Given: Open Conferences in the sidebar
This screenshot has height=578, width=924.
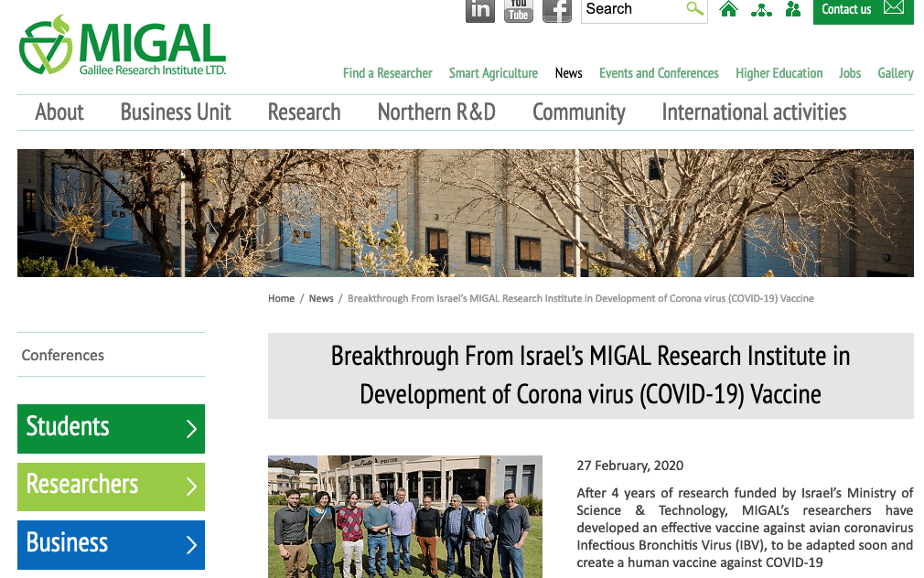Looking at the screenshot, I should click(x=63, y=355).
